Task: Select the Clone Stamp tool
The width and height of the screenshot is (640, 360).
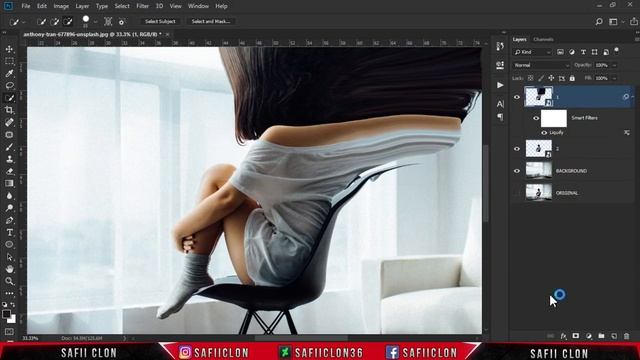Action: pos(9,159)
